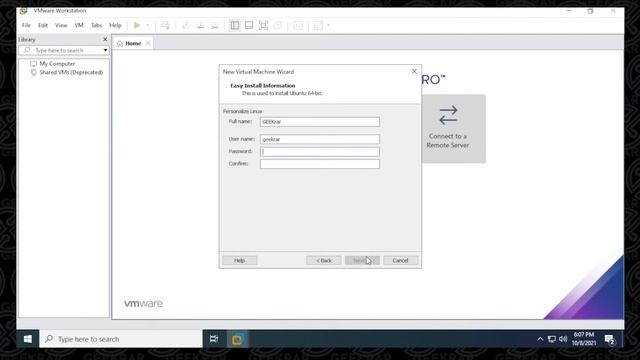Open the power options dropdown arrow
The image size is (640, 360).
tap(148, 25)
